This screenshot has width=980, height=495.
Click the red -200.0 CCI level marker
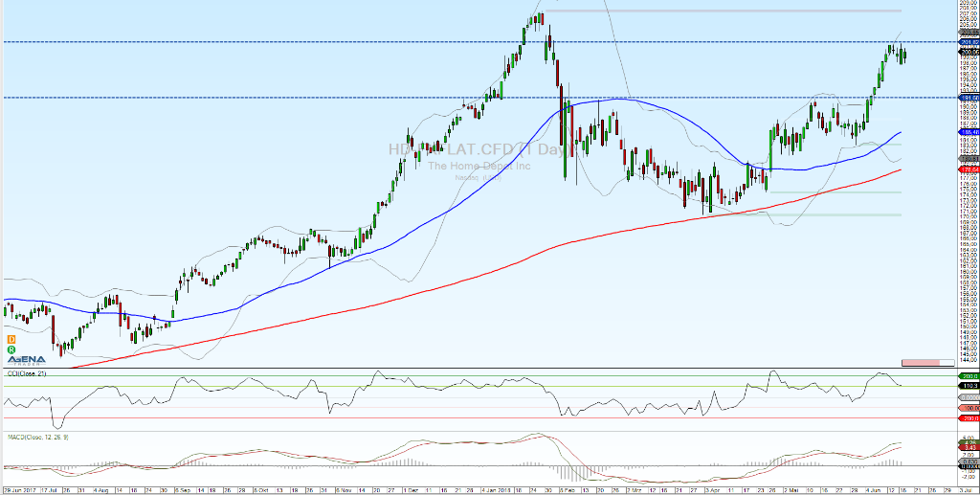point(969,418)
